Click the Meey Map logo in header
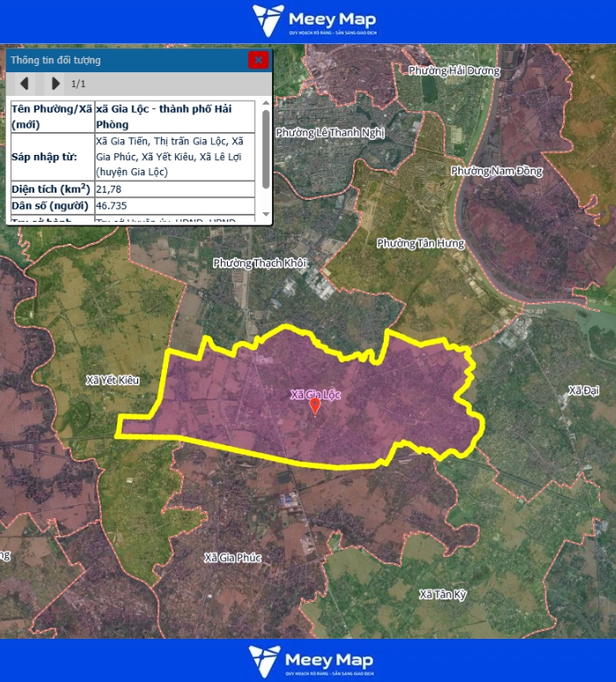 pos(313,21)
